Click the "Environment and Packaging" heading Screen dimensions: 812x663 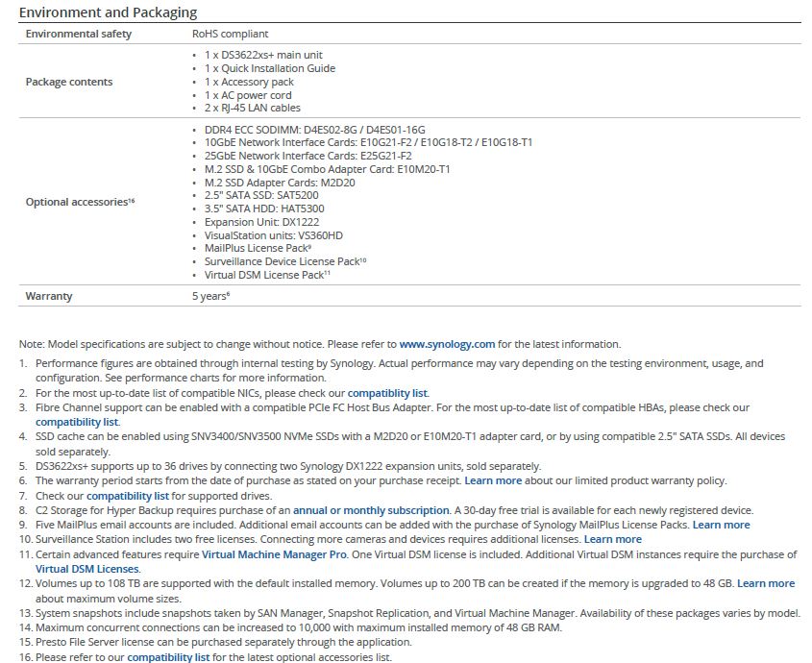pos(108,12)
